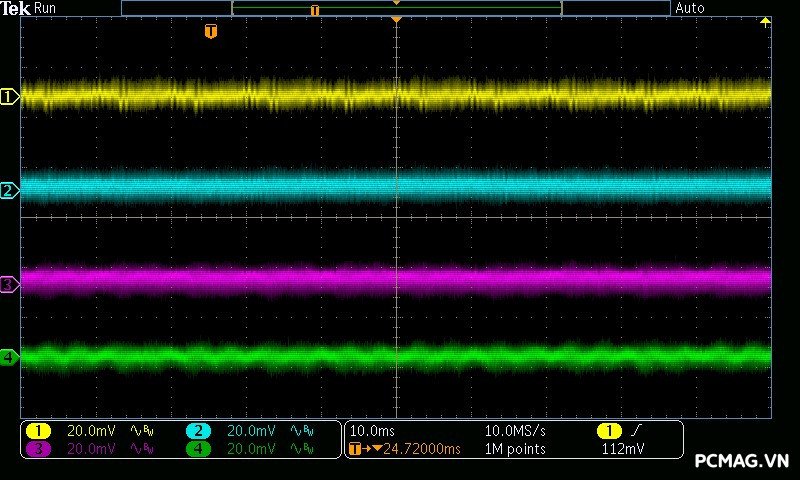Click the yellow channel 1 readout badge
Screen dimensions: 800x480
tap(38, 431)
